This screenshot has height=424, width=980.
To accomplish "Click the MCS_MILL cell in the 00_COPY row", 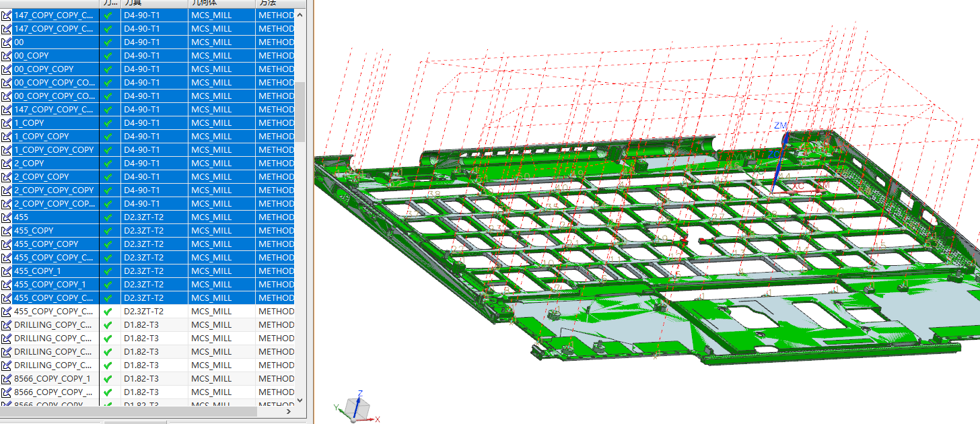I will (221, 56).
